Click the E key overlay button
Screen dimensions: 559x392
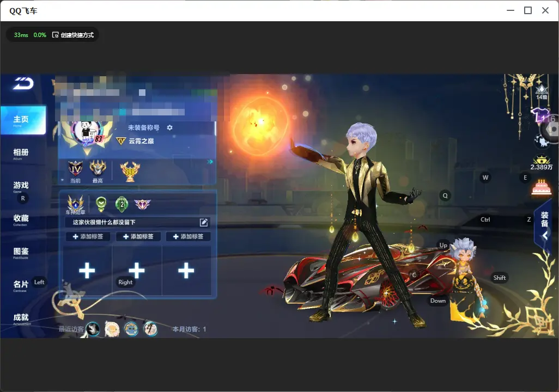tap(525, 177)
